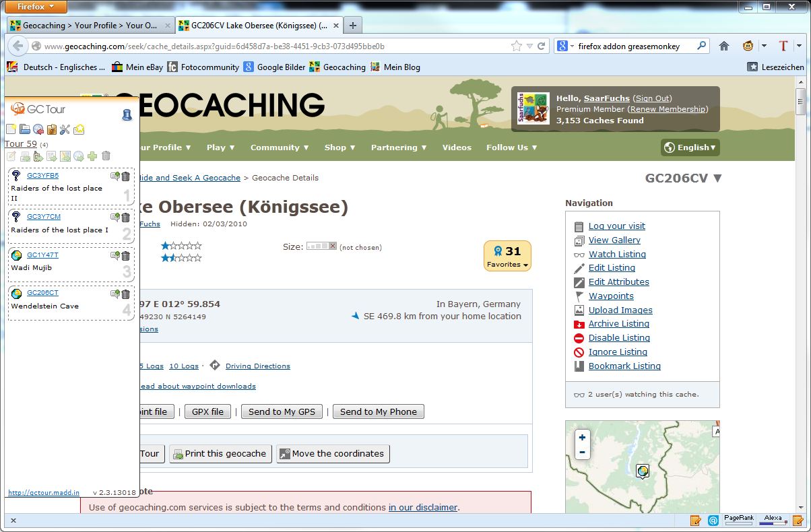Delete GC3YFB5 from the tour
The image size is (811, 532).
coord(125,176)
